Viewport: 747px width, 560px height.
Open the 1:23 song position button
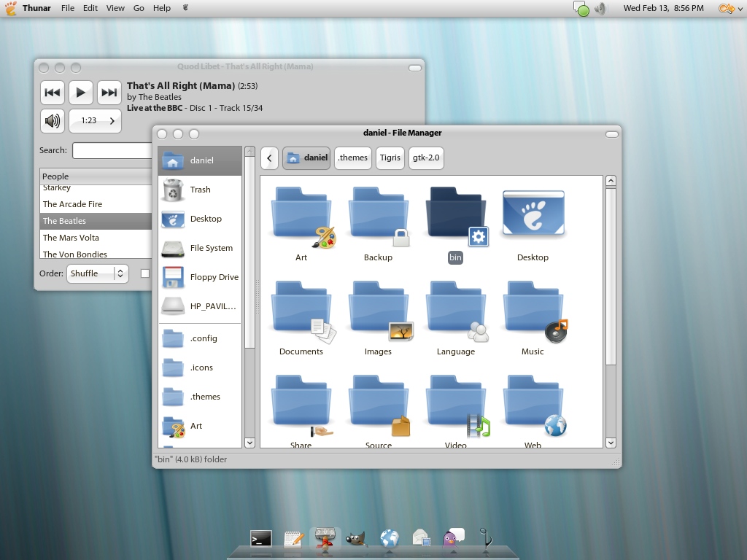coord(96,120)
